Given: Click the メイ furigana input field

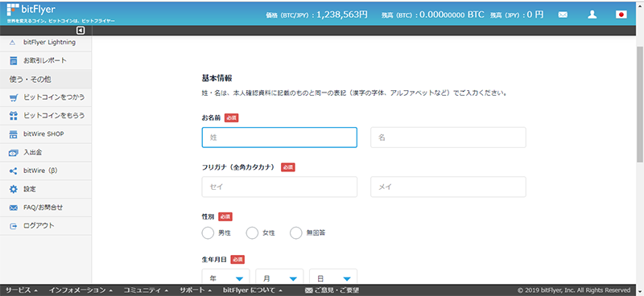Looking at the screenshot, I should 448,187.
